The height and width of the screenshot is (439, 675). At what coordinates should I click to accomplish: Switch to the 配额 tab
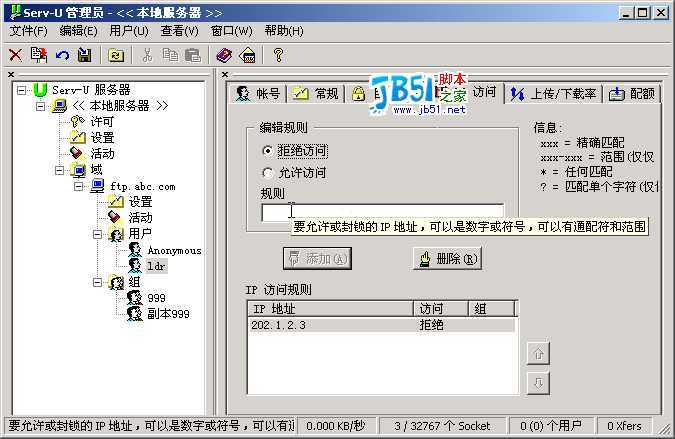coord(632,93)
